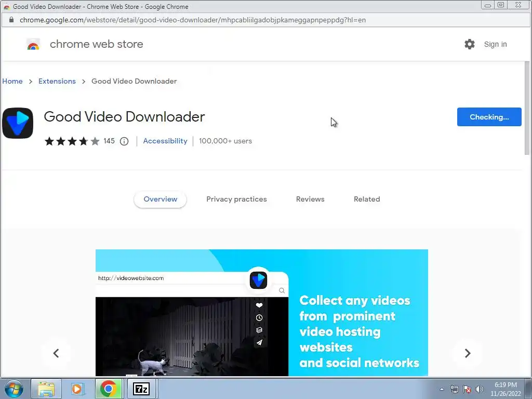Click the chrome web store title

pyautogui.click(x=96, y=44)
